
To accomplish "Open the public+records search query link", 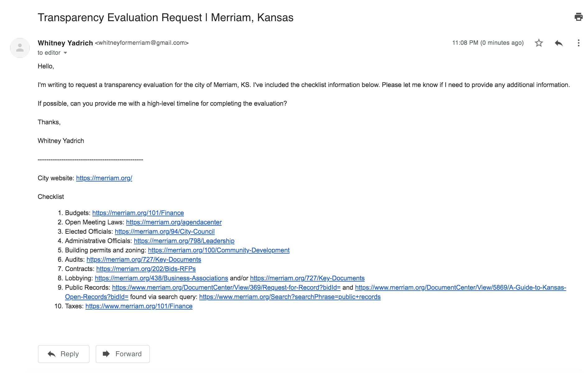I will tap(290, 297).
